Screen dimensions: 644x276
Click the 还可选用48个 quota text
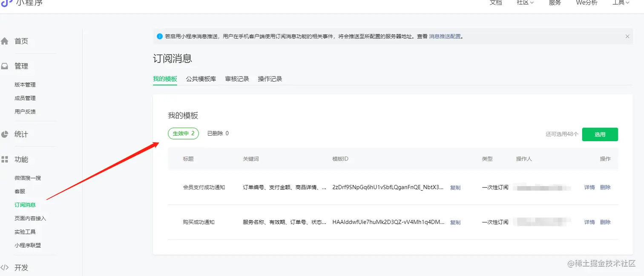pyautogui.click(x=562, y=134)
